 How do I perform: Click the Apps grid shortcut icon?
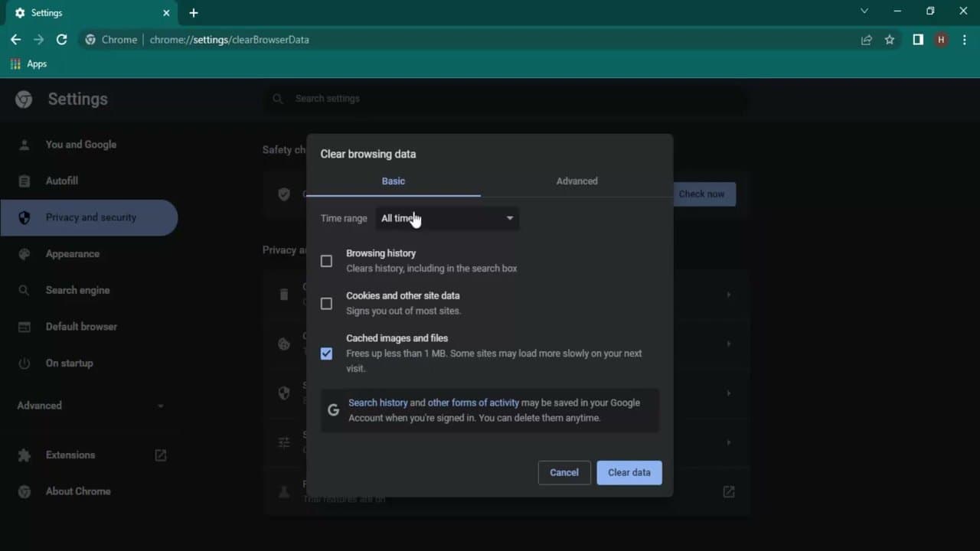click(x=15, y=64)
